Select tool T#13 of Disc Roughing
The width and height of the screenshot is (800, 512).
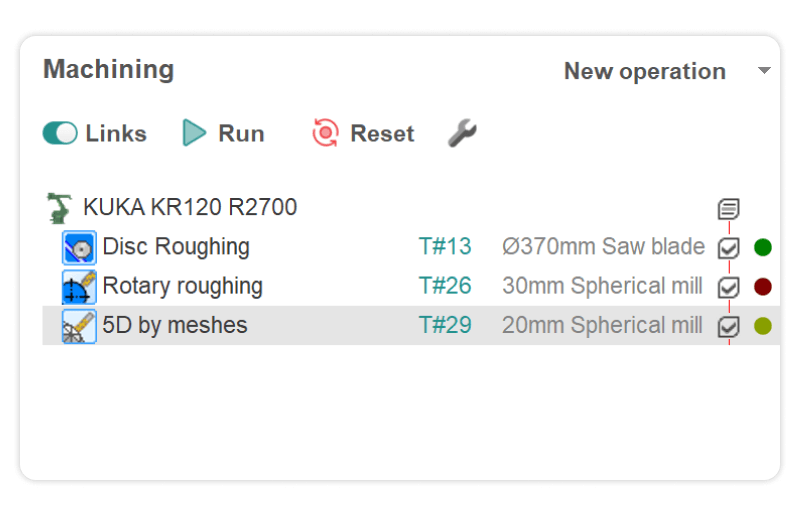445,247
